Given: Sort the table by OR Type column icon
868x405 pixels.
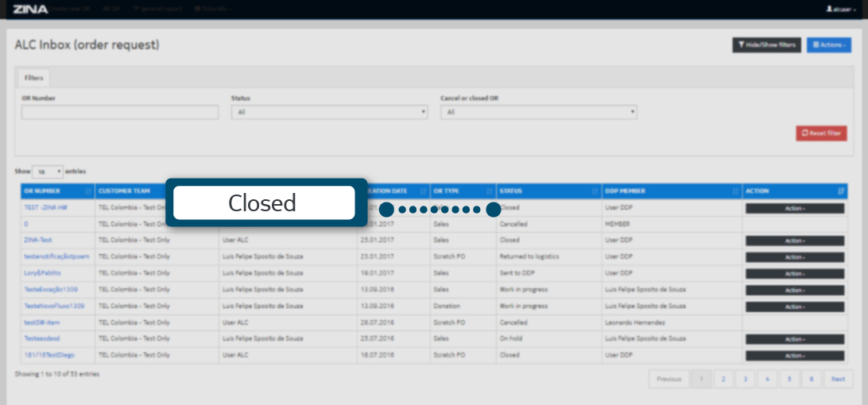Looking at the screenshot, I should [489, 191].
